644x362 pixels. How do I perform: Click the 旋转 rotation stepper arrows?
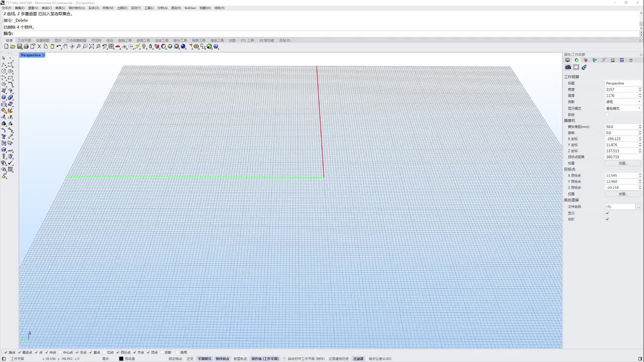[x=640, y=133]
